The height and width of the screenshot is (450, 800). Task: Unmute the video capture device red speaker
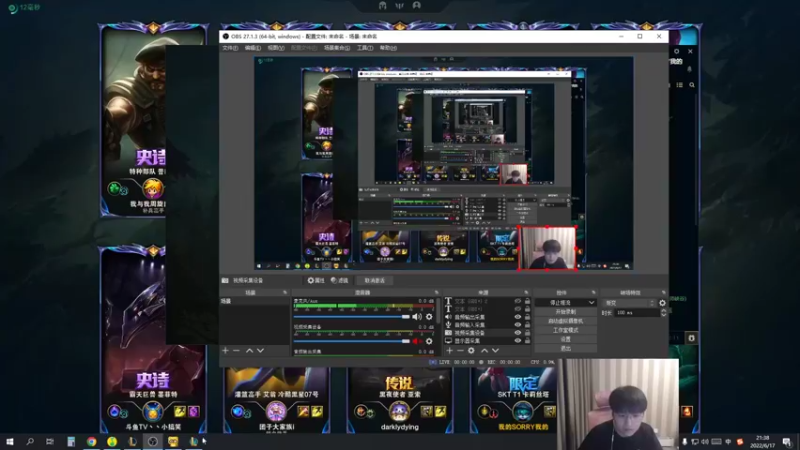pos(417,341)
